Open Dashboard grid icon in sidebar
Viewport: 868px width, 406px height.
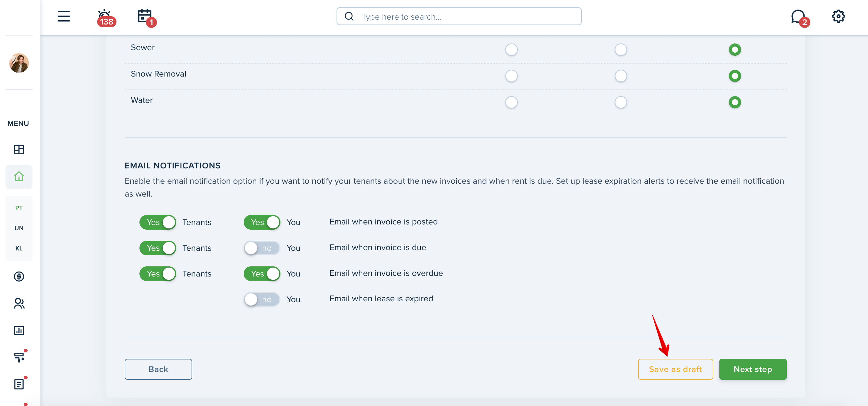[x=19, y=149]
